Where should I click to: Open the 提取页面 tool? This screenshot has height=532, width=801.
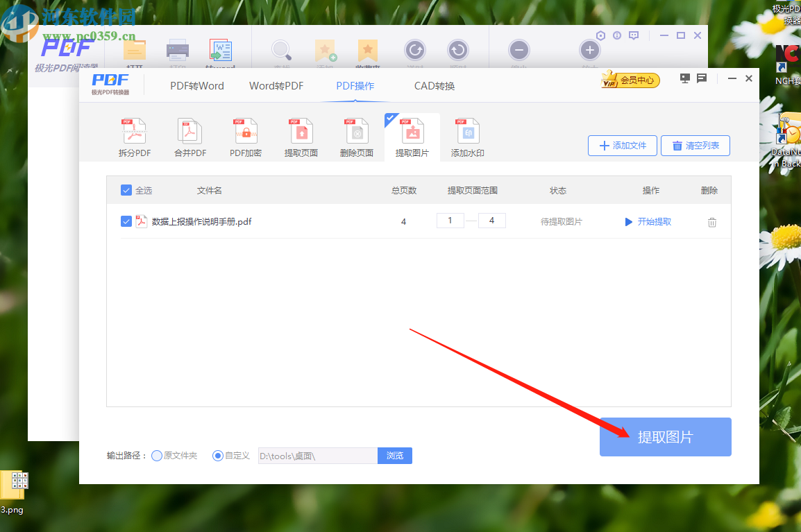(301, 137)
